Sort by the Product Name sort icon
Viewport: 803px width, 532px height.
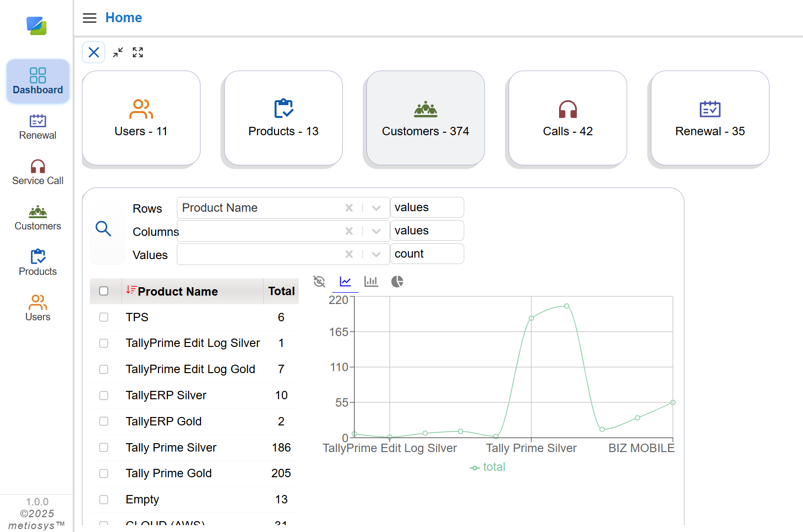point(131,290)
